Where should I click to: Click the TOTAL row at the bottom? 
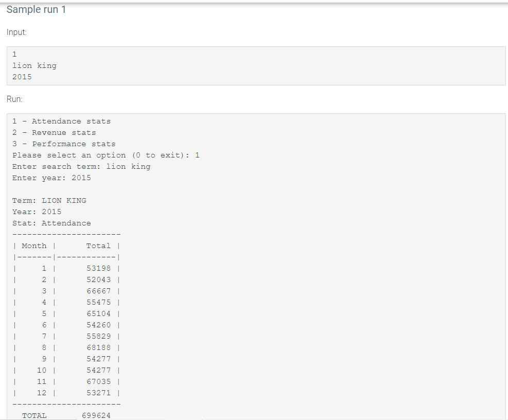[34, 415]
